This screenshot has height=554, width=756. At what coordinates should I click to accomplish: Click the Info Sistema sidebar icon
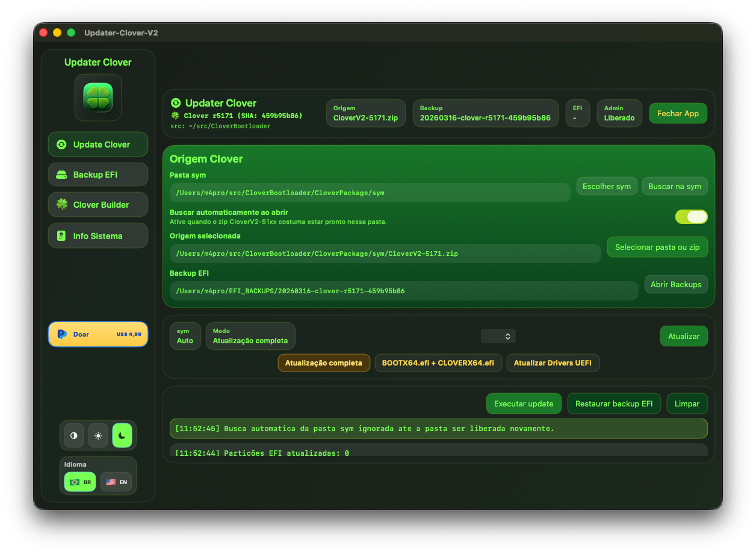coord(61,235)
